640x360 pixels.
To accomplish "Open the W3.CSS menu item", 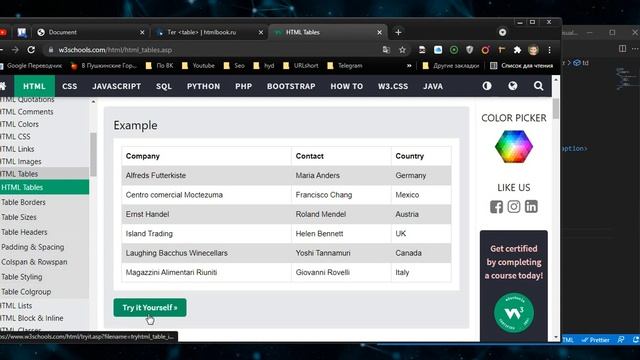I will [393, 86].
